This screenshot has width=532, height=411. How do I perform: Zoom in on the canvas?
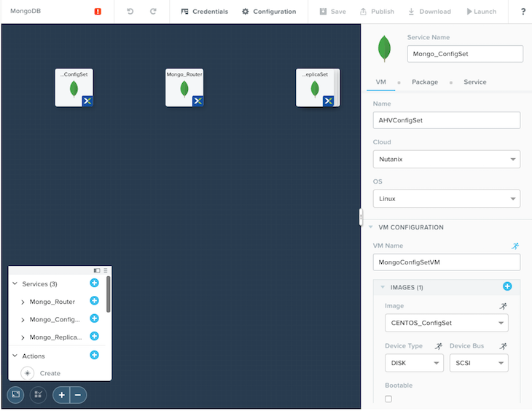pyautogui.click(x=61, y=395)
